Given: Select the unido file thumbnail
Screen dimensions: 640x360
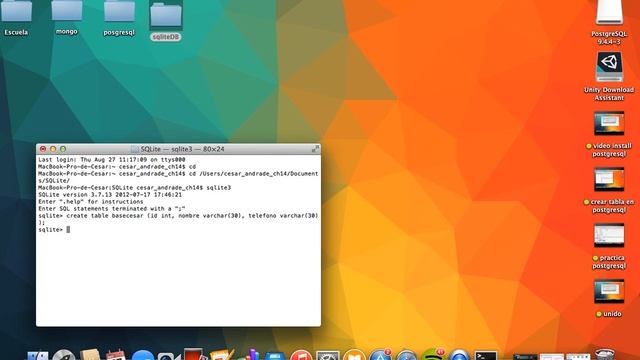Looking at the screenshot, I should coord(609,291).
